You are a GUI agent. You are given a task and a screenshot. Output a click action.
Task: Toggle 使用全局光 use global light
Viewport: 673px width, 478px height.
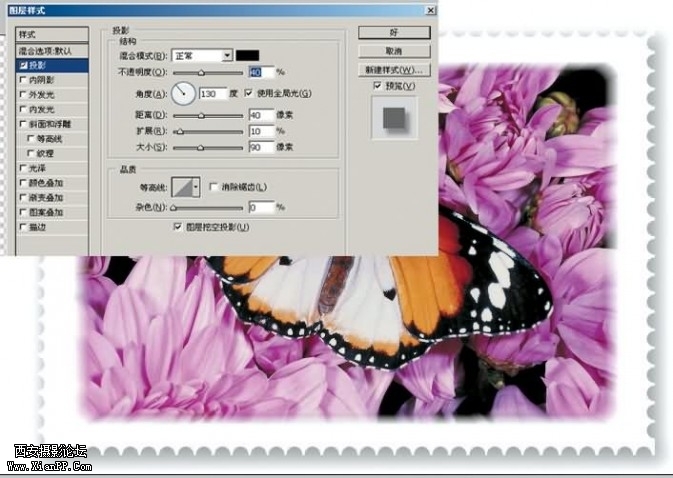[x=249, y=93]
